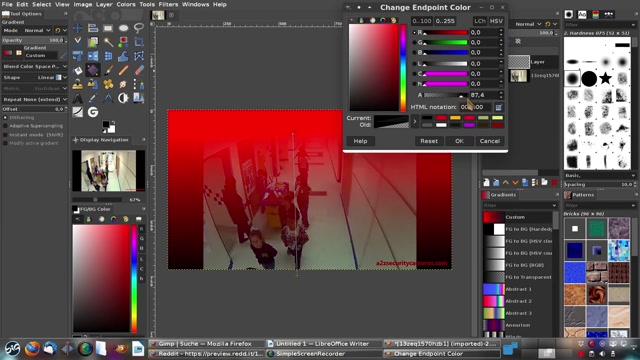
Task: Switch to the Gradients tab
Action: coord(499,195)
